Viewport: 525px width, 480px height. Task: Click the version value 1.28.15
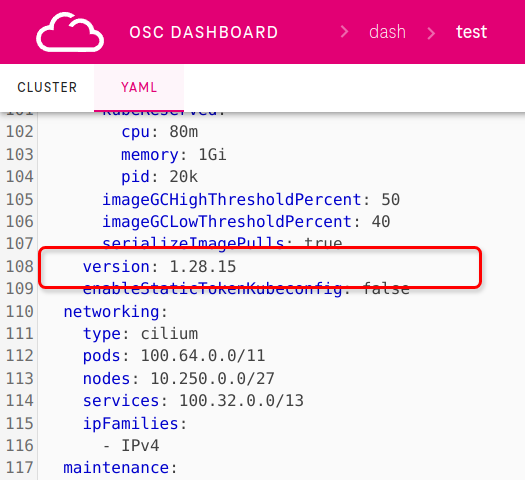203,267
